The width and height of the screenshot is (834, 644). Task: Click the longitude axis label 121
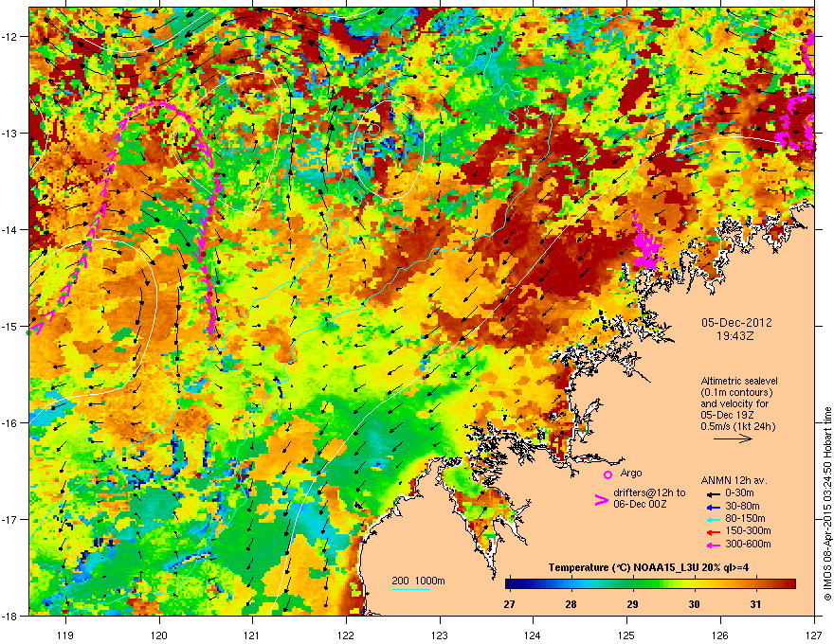pos(252,635)
